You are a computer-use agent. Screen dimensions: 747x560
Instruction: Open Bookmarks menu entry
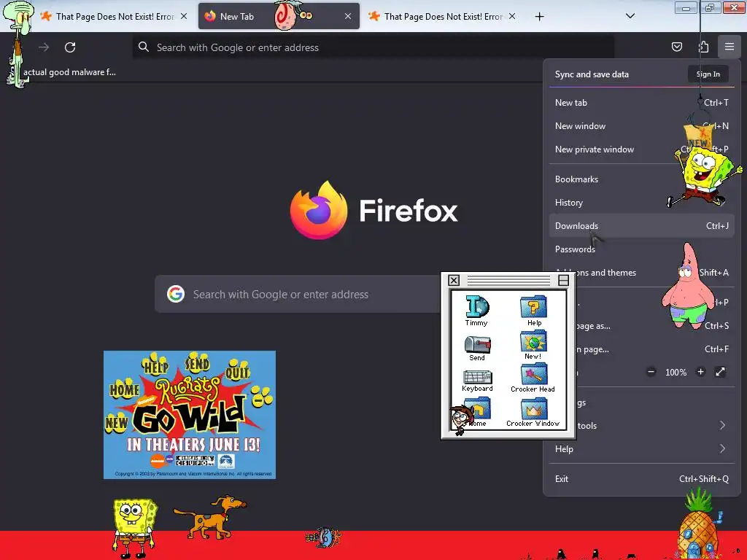pos(641,179)
